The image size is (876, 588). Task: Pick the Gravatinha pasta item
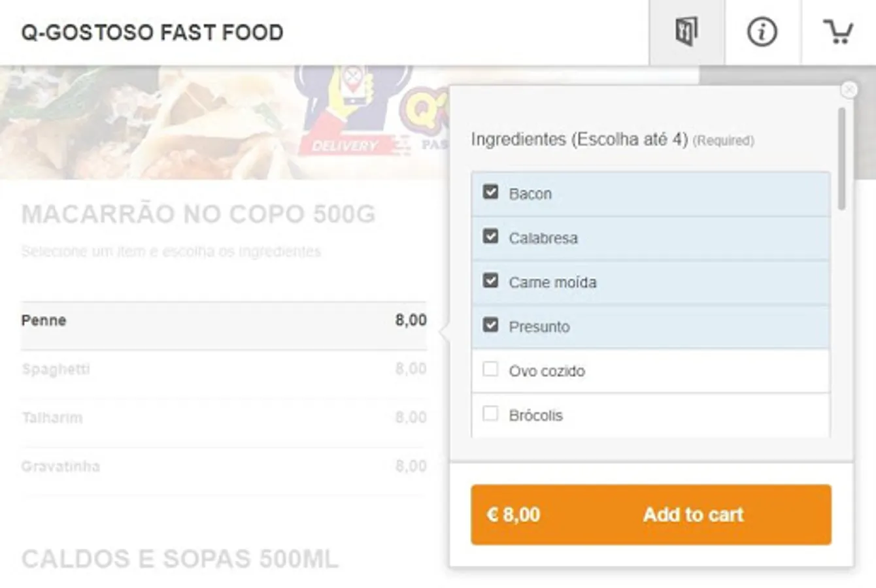click(x=222, y=466)
